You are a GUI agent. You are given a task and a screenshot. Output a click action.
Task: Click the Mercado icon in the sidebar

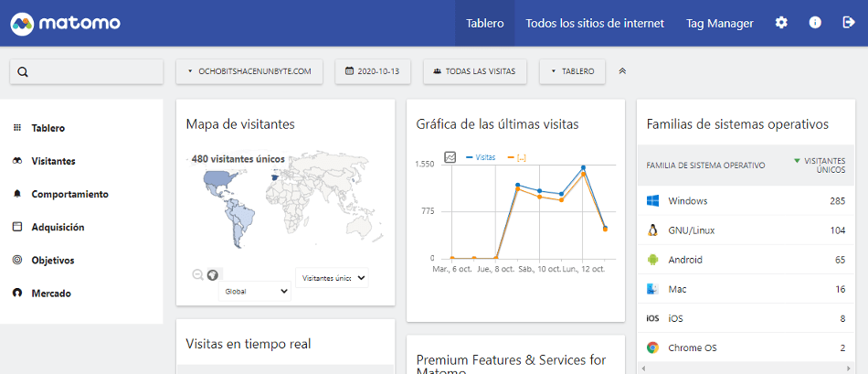tap(17, 294)
